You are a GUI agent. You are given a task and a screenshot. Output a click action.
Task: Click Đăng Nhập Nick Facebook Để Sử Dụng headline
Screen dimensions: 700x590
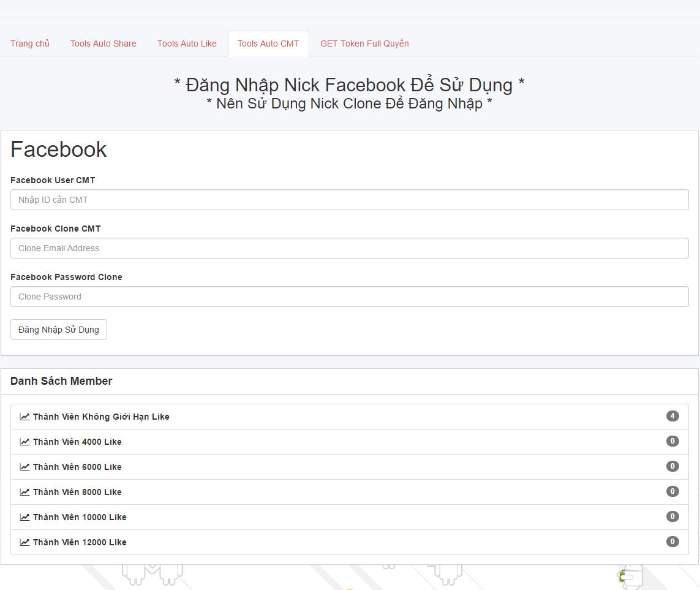pos(349,85)
